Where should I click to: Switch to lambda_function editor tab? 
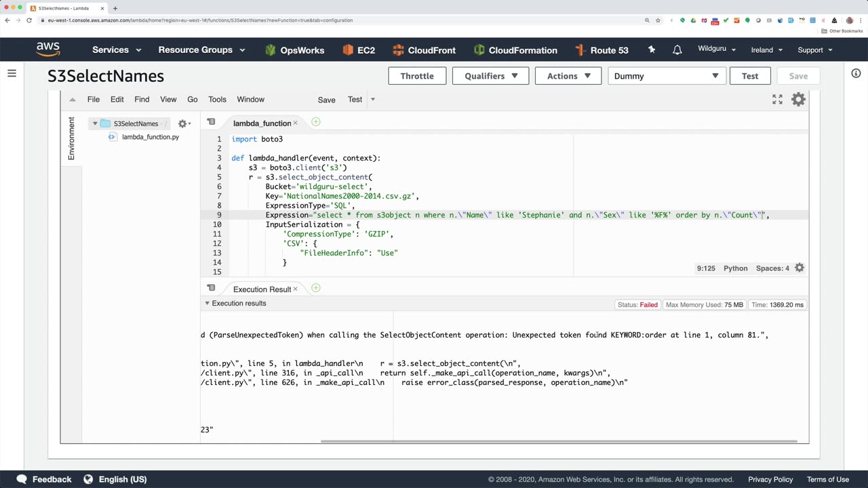coord(262,123)
